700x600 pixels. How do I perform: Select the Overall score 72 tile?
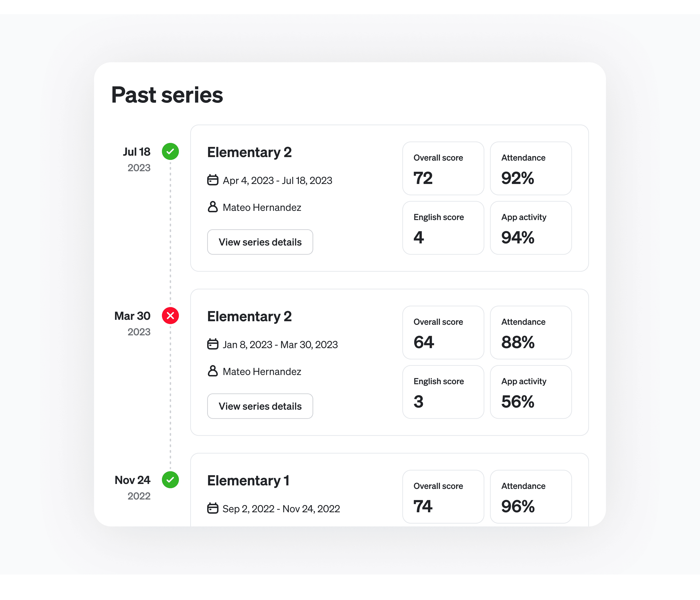[443, 168]
